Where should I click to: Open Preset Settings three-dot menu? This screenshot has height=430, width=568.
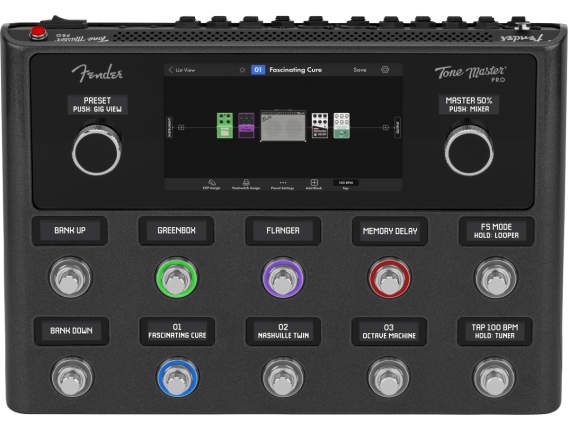pyautogui.click(x=283, y=185)
